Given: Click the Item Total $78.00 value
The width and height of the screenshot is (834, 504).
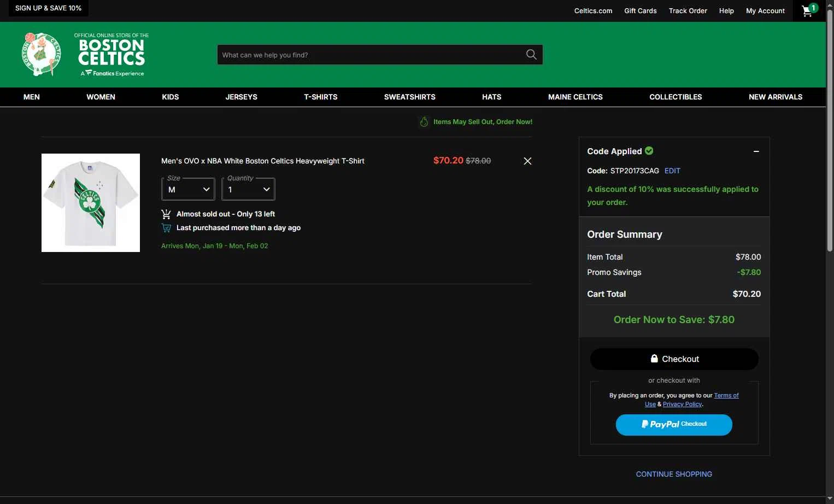Looking at the screenshot, I should [748, 257].
